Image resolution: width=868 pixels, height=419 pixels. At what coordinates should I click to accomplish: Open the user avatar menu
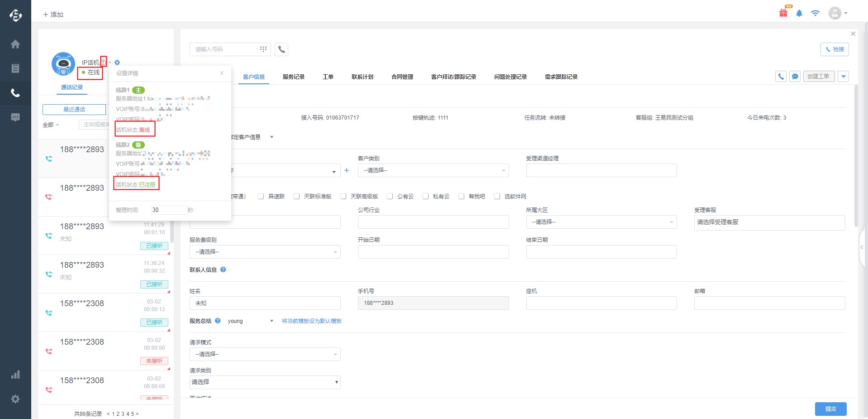click(x=838, y=13)
